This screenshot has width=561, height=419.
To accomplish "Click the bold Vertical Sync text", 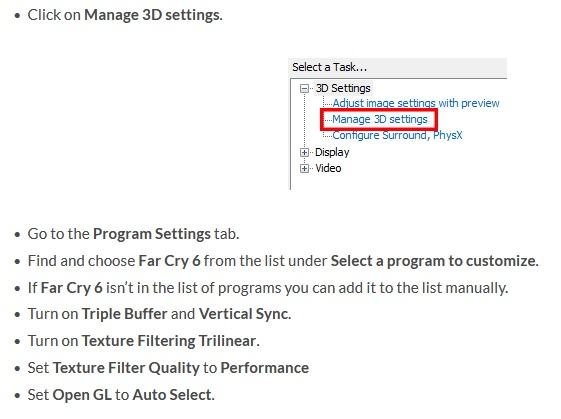I will pos(245,314).
